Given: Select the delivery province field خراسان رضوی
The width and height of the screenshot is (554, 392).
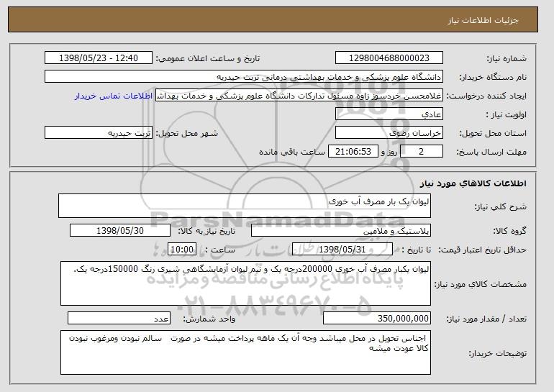Looking at the screenshot, I should click(389, 133).
